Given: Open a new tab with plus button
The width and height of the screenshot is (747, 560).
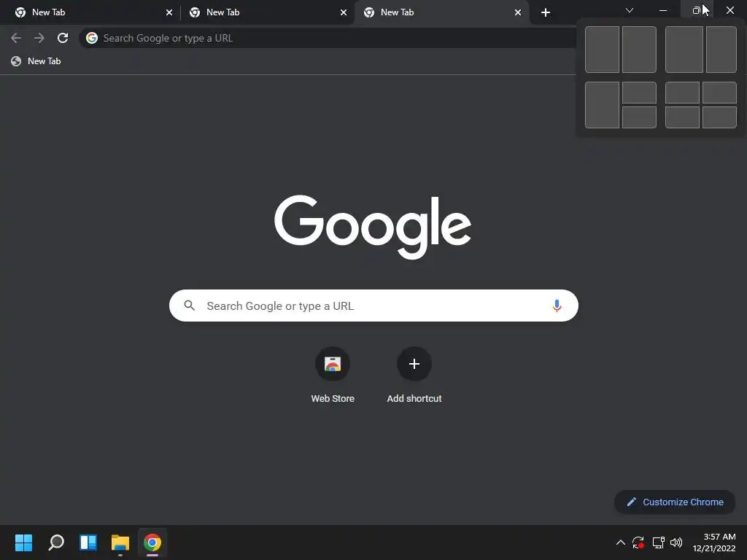Looking at the screenshot, I should coord(546,12).
